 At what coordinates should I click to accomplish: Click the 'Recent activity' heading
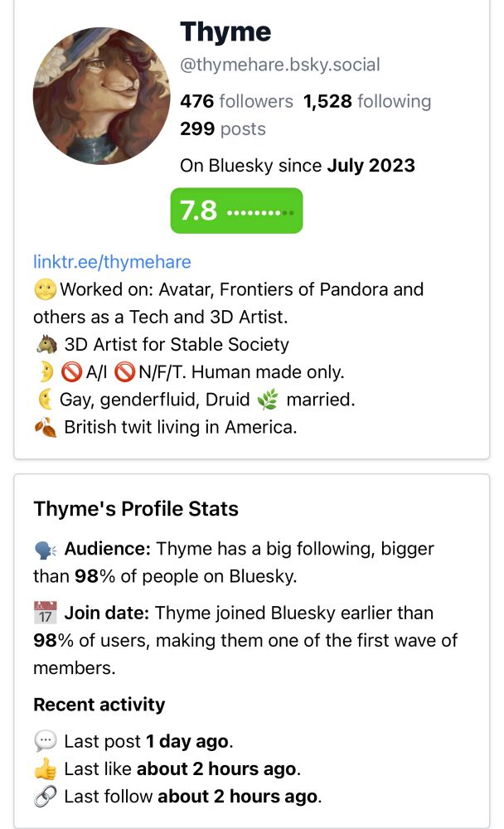99,705
